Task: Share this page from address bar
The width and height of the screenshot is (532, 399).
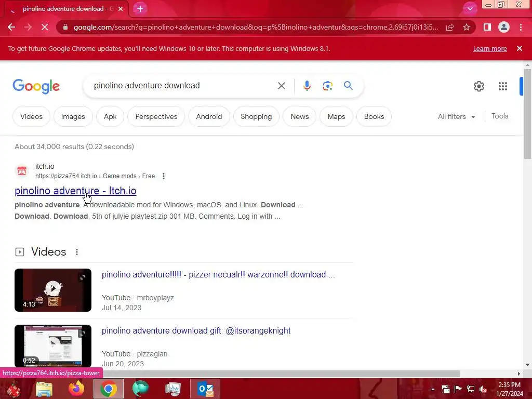Action: [x=450, y=27]
